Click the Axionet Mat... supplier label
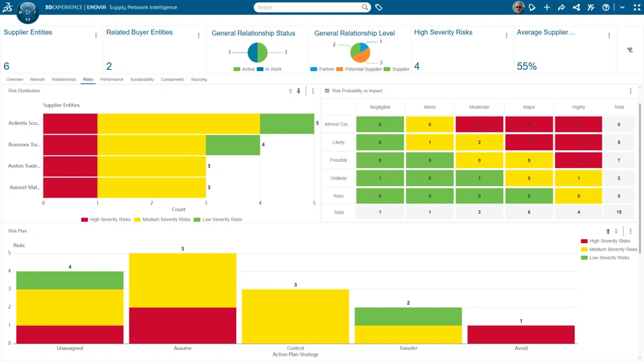Viewport: 644px width, 362px height. [x=25, y=187]
